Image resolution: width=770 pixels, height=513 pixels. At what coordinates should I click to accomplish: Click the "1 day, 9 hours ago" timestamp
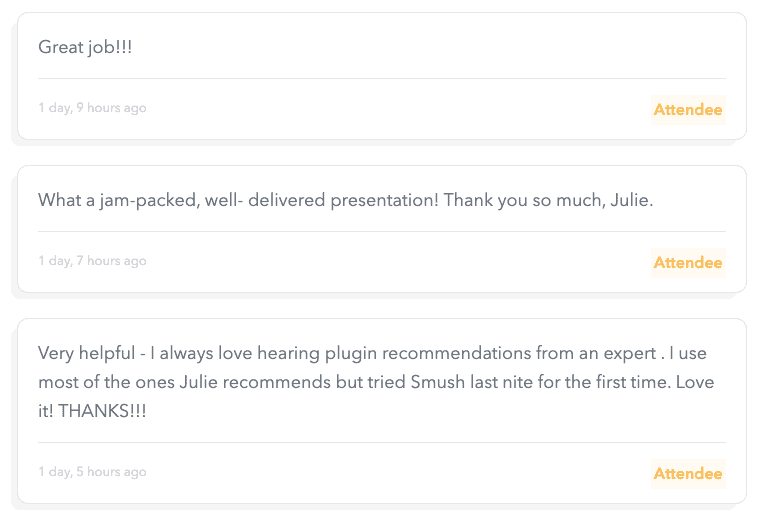tap(92, 108)
